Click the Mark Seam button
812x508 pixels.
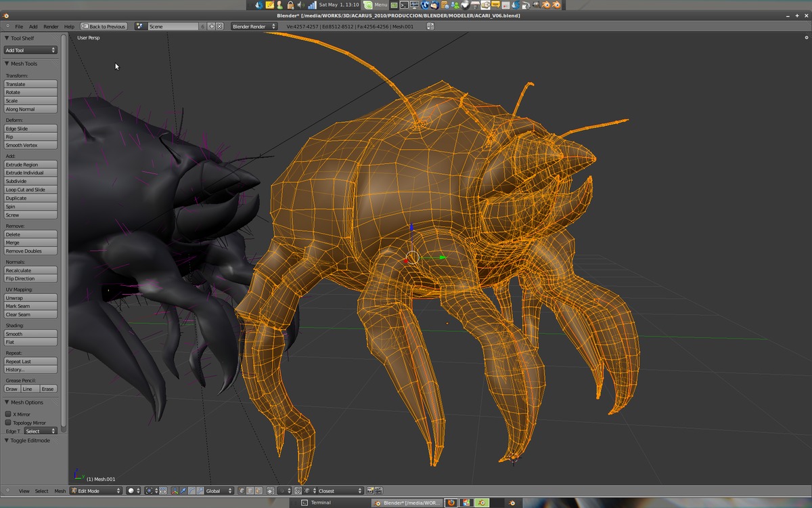click(30, 306)
